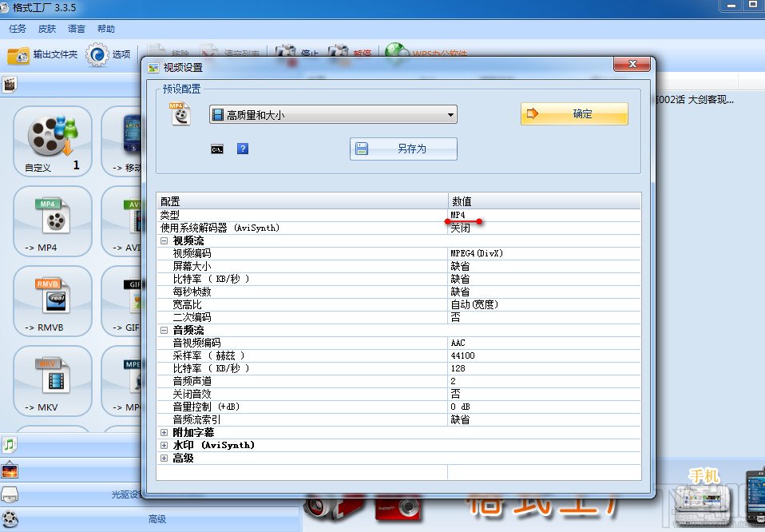Open the 皮肤 menu

(x=47, y=29)
